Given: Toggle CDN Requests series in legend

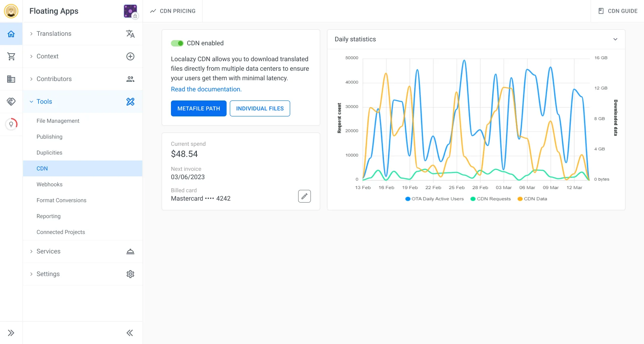Looking at the screenshot, I should pyautogui.click(x=491, y=199).
